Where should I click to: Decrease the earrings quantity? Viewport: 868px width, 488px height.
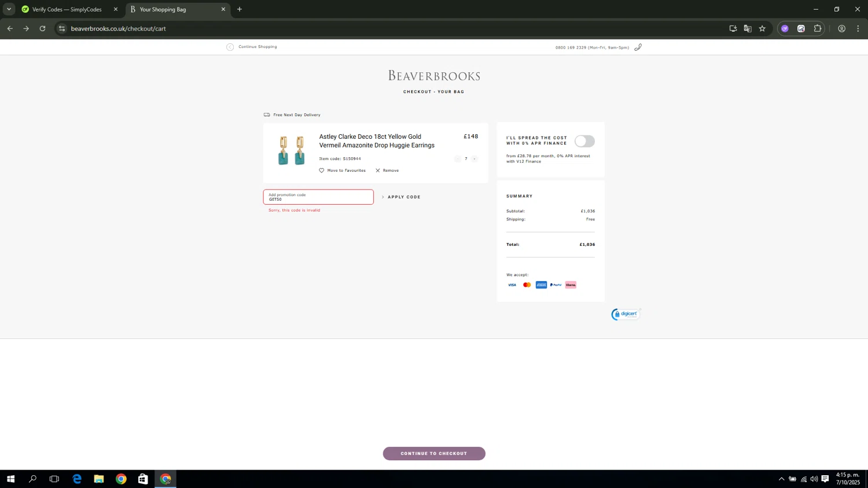pyautogui.click(x=457, y=158)
